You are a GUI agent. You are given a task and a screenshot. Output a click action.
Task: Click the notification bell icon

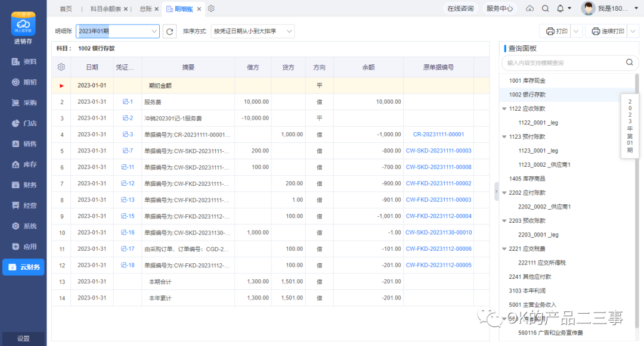(x=561, y=9)
